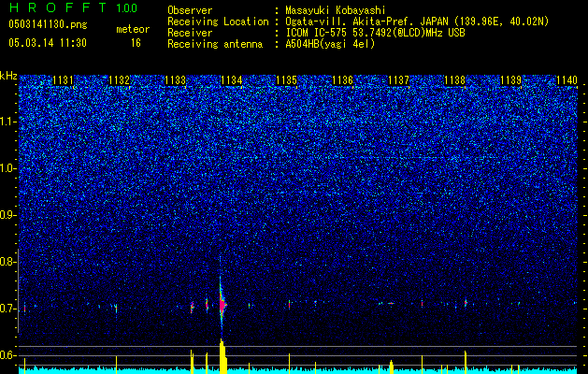The image size is (588, 374).
Task: Click the 1137 time marker
Action: click(398, 80)
